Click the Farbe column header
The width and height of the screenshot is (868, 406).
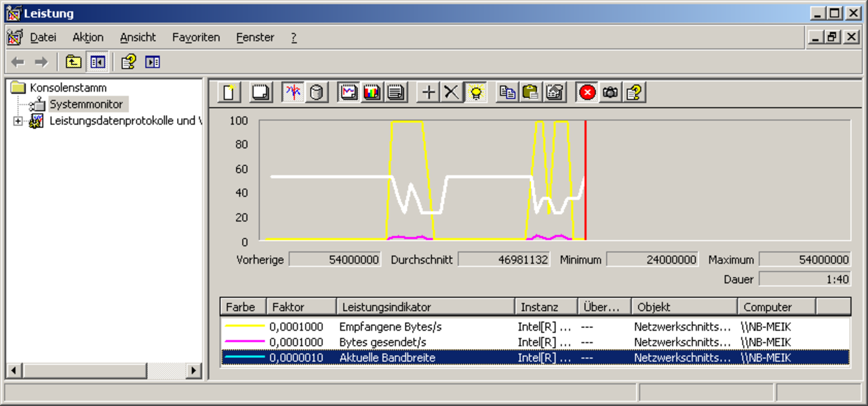click(243, 307)
